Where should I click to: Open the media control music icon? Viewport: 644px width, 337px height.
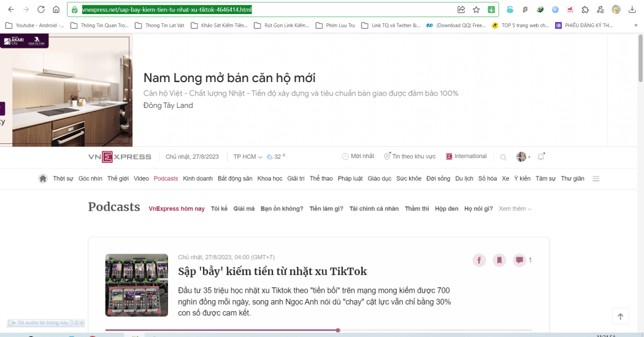click(x=600, y=9)
